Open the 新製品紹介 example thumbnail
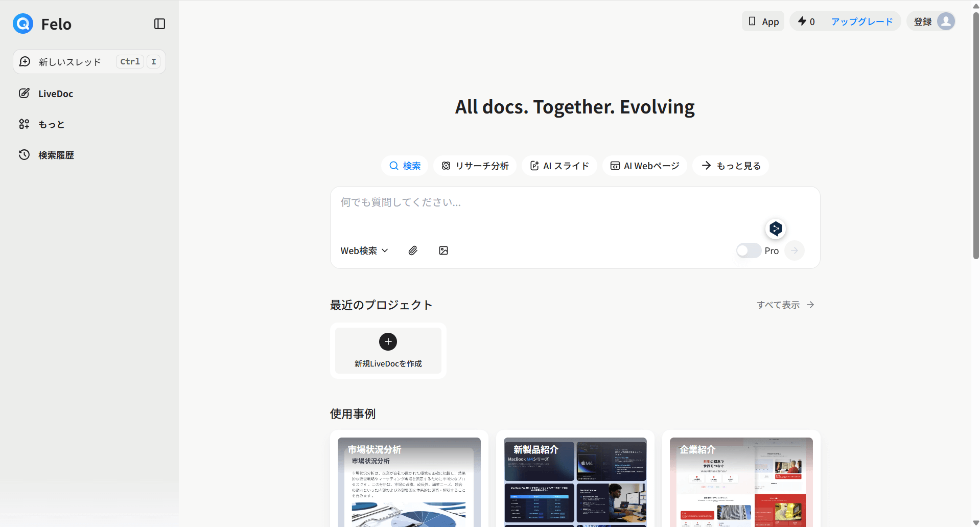The width and height of the screenshot is (980, 527). coord(575,480)
